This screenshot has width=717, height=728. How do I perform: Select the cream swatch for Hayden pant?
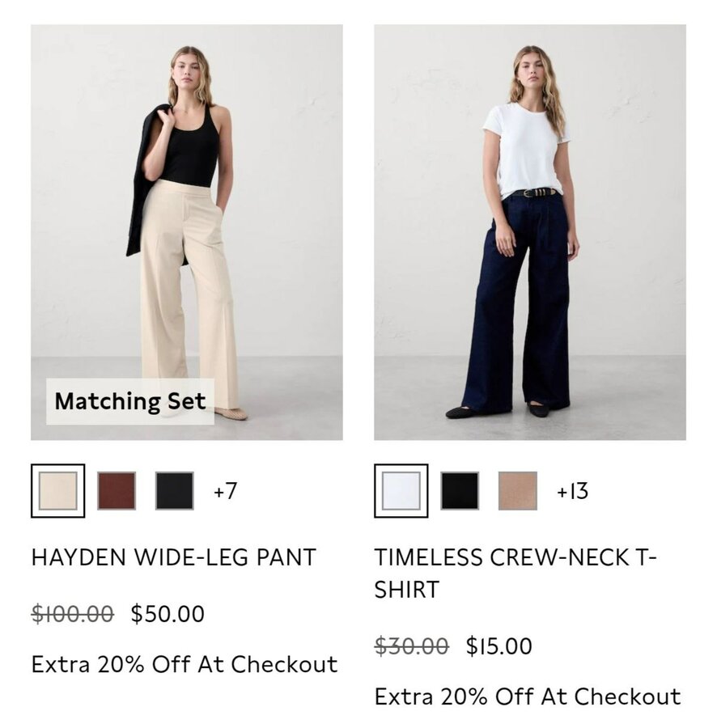click(x=58, y=491)
